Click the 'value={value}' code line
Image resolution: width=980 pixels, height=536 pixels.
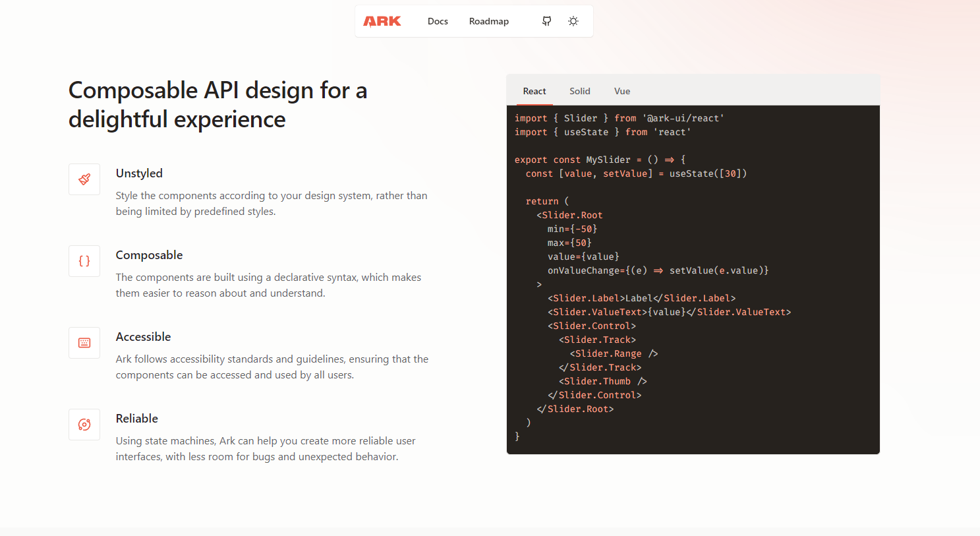point(583,256)
